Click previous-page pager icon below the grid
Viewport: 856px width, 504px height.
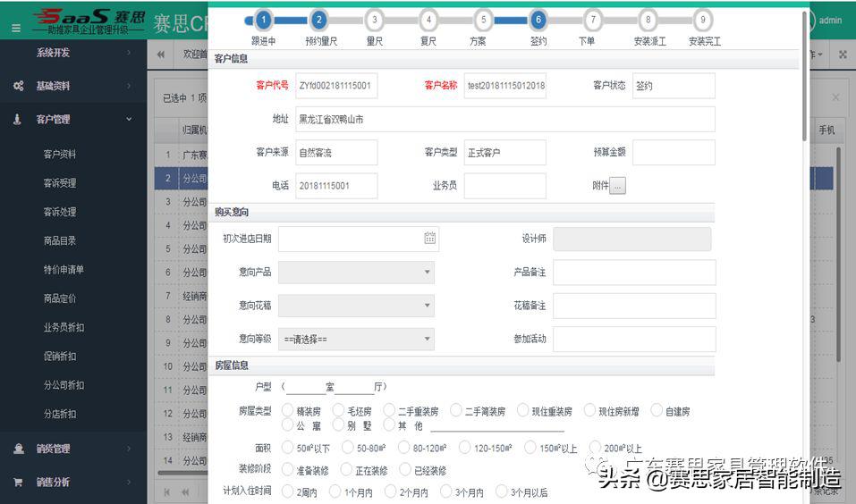[x=186, y=492]
